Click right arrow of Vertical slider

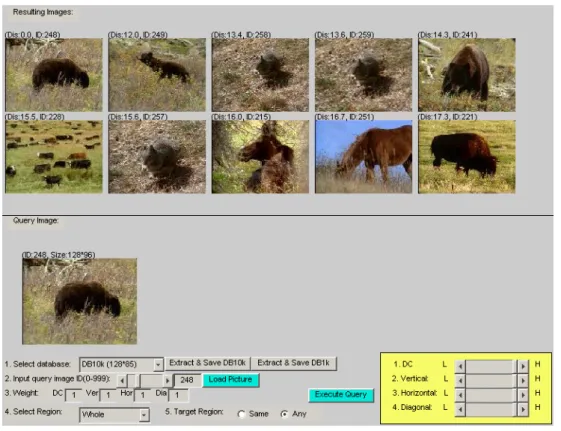click(x=523, y=381)
